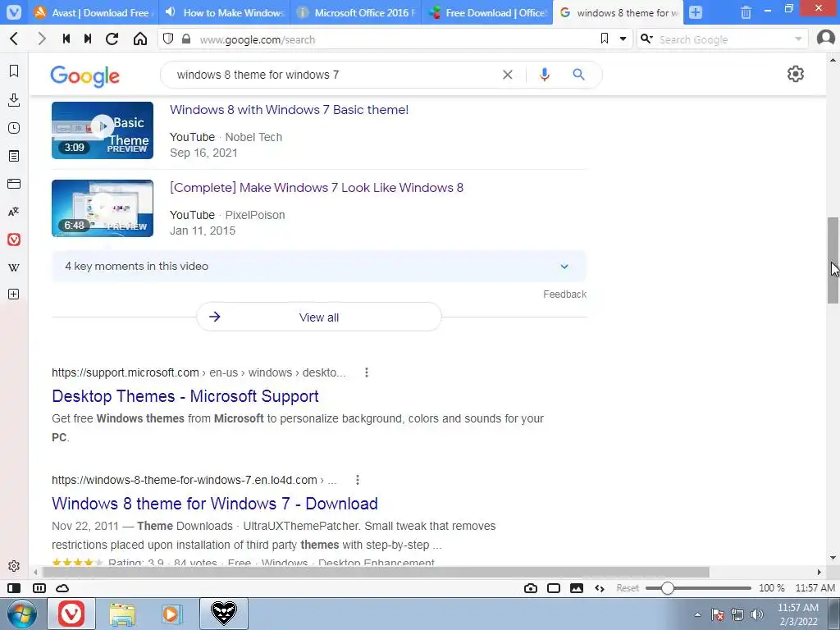Open Vivaldi settings gear in sidebar
The width and height of the screenshot is (840, 630).
[x=14, y=566]
